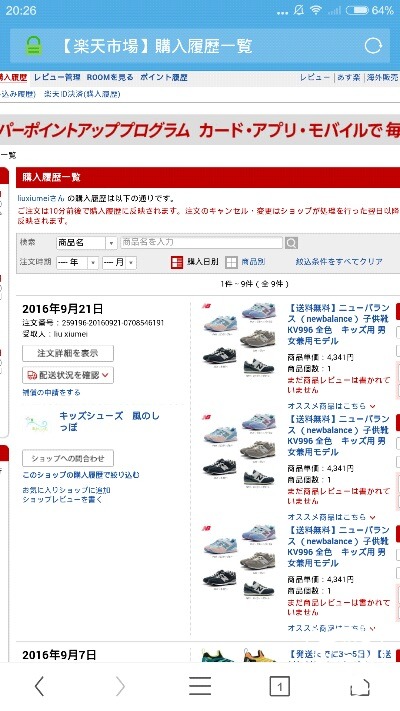Open the 月 order month dropdown
The width and height of the screenshot is (400, 711).
pyautogui.click(x=119, y=263)
